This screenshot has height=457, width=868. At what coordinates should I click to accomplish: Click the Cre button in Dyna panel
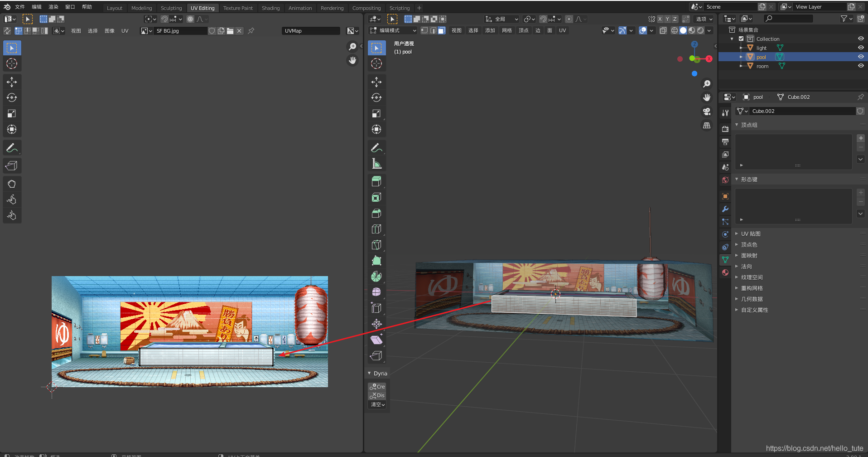click(x=377, y=387)
